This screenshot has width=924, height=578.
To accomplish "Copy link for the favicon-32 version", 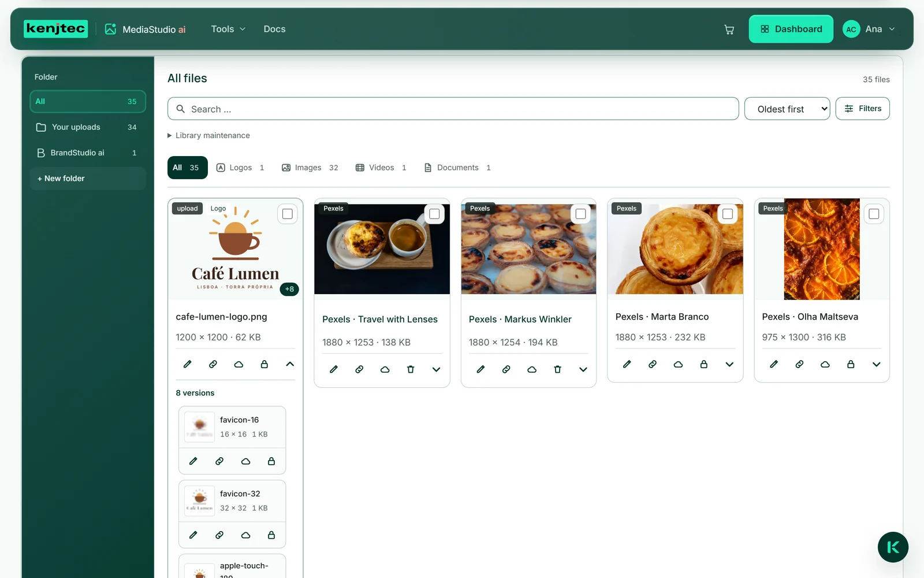I will click(x=219, y=535).
